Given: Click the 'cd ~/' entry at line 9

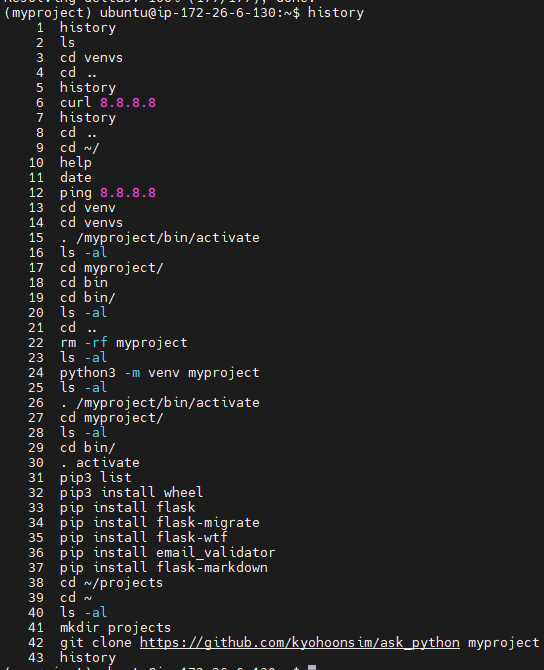Looking at the screenshot, I should (79, 148).
